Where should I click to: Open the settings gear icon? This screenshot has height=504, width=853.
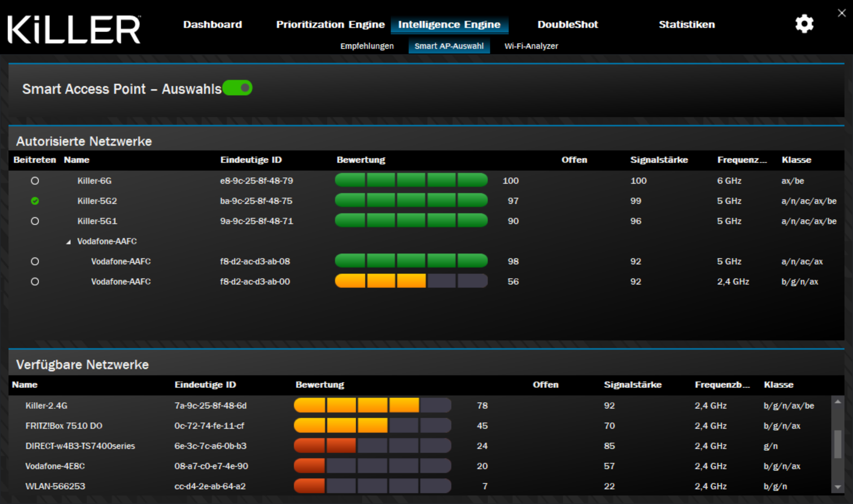(804, 24)
